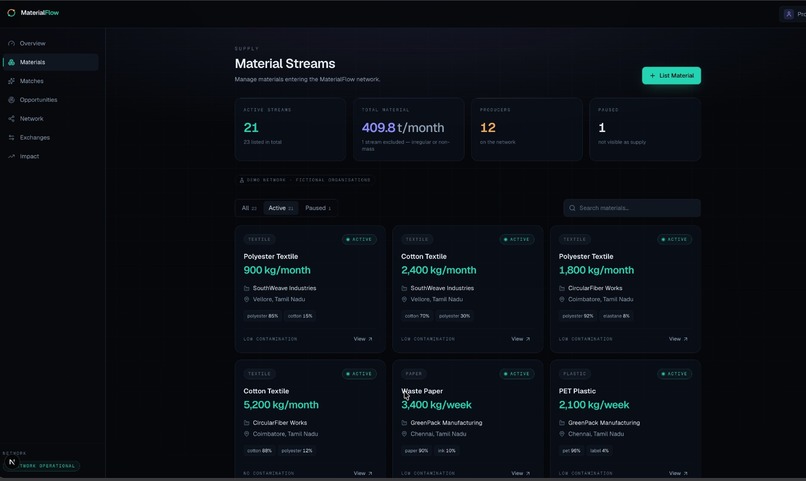Go to Matches in the sidebar
The image size is (806, 481).
tap(50, 81)
